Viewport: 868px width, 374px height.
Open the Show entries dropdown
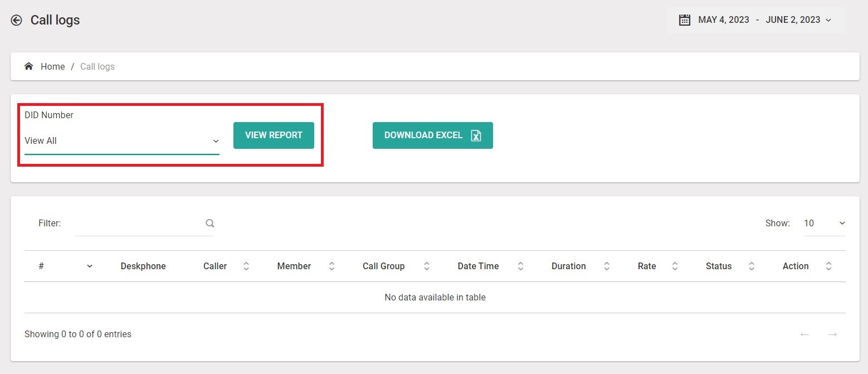click(825, 223)
